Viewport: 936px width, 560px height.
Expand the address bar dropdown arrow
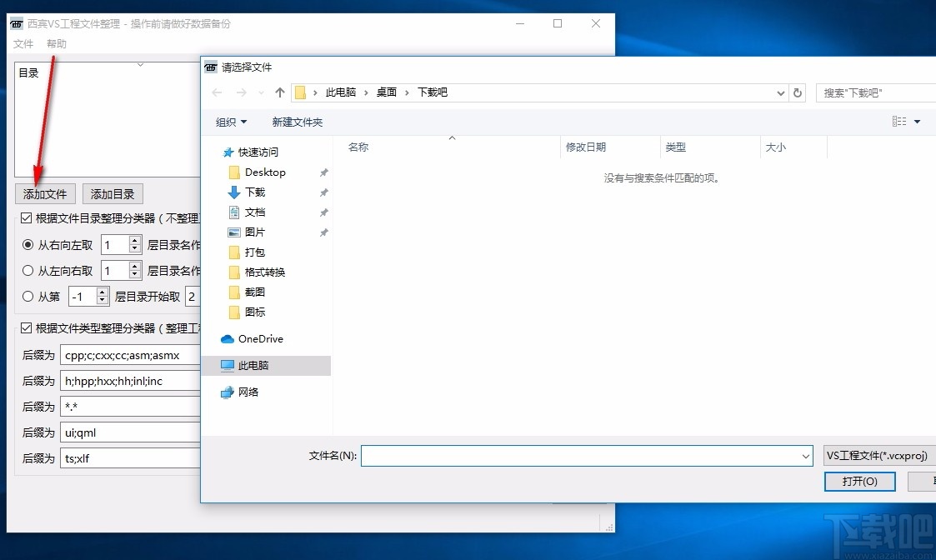pos(780,92)
